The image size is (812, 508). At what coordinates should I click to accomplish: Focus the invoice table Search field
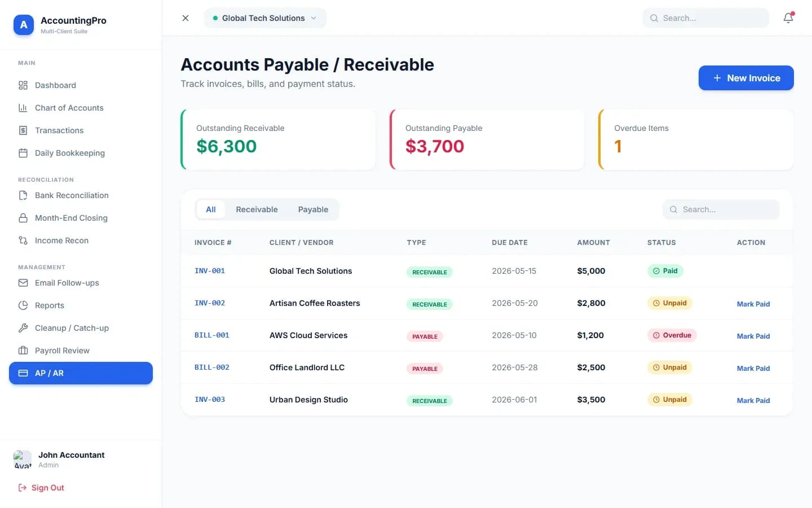tap(721, 209)
